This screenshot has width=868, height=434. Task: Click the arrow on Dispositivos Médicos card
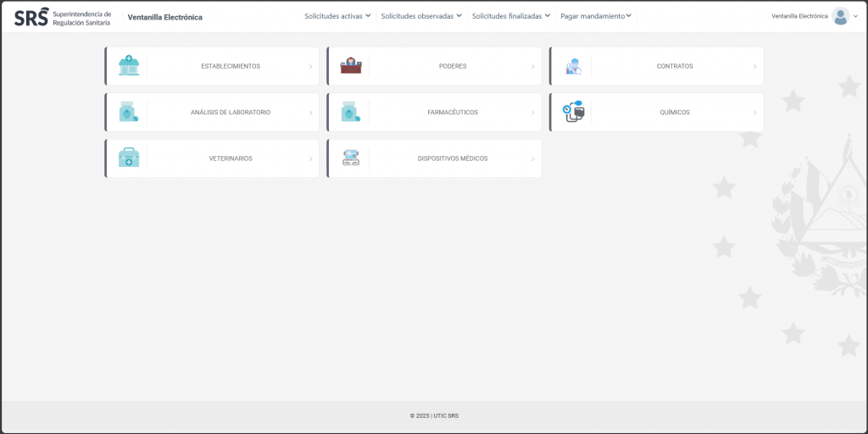point(533,159)
